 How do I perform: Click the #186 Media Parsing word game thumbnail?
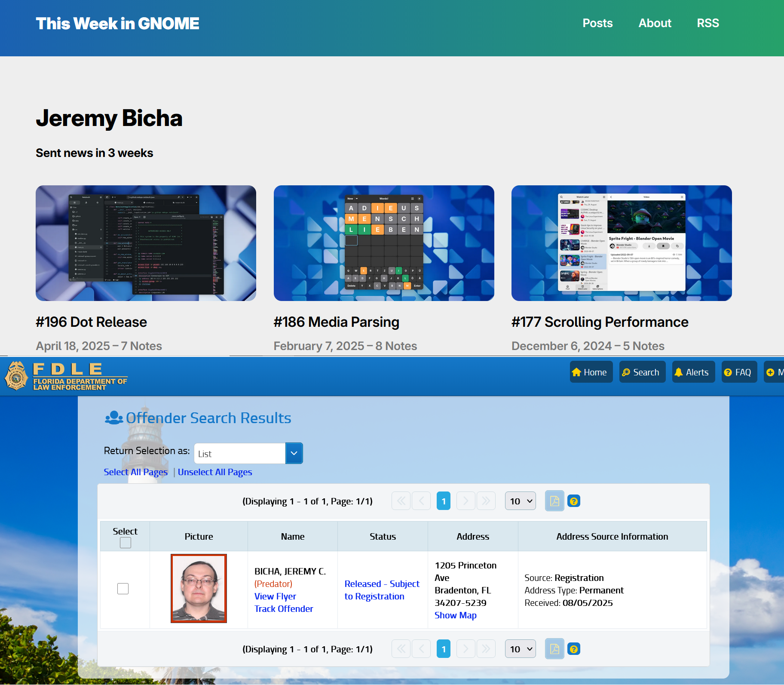click(384, 243)
